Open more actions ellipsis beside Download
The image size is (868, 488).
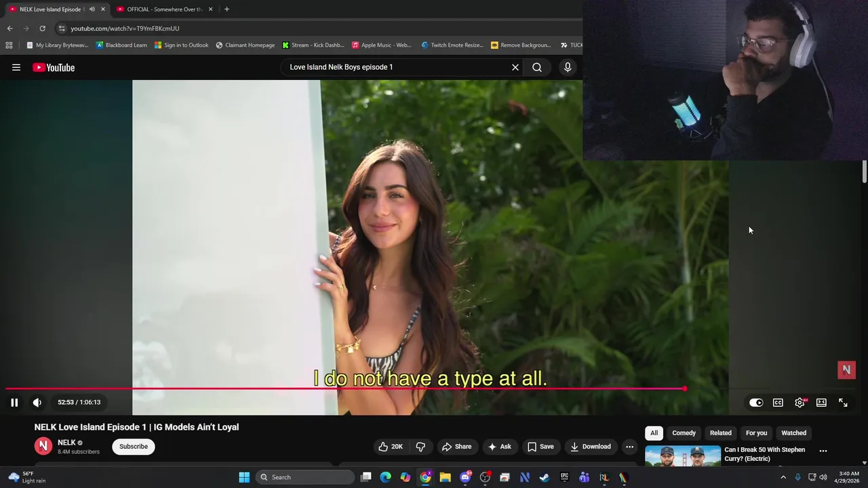click(x=629, y=447)
